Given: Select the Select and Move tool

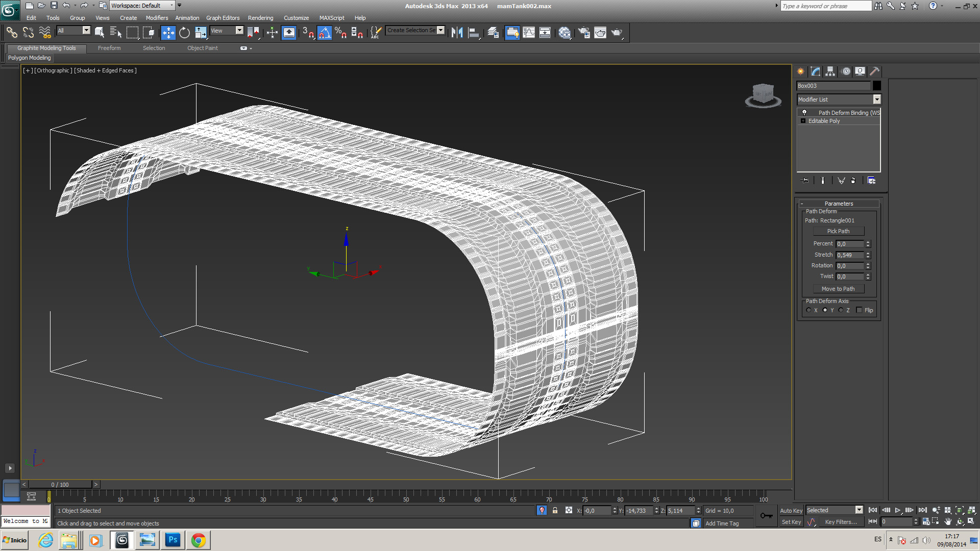Looking at the screenshot, I should coord(168,33).
